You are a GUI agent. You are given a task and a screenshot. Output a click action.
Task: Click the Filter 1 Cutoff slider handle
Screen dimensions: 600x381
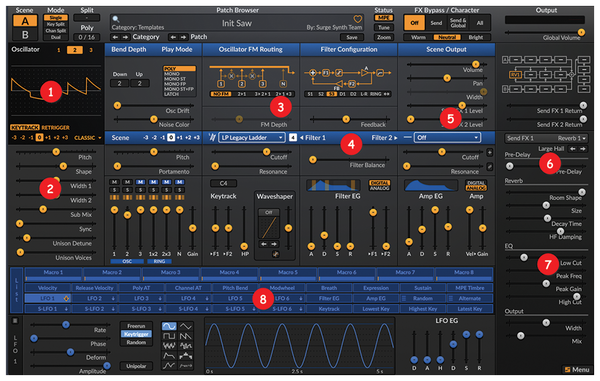point(266,152)
